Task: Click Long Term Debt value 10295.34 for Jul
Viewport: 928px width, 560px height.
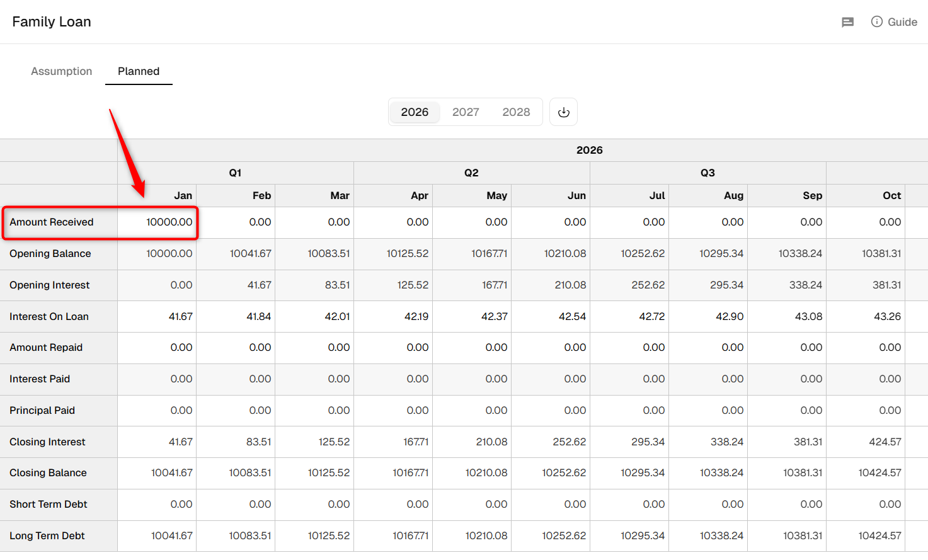Action: [643, 536]
